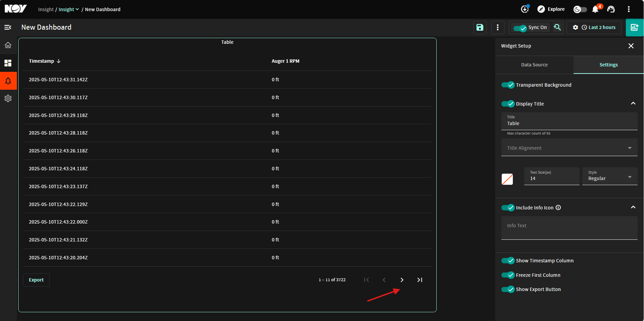Open the Settings gear sidebar icon
Viewport: 644px width, 321px height.
pos(8,98)
